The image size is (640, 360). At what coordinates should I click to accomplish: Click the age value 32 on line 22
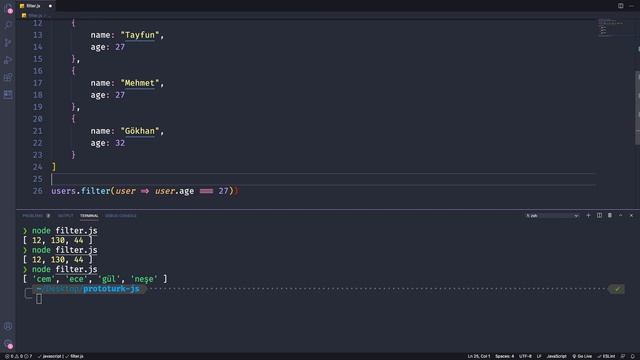tap(120, 143)
